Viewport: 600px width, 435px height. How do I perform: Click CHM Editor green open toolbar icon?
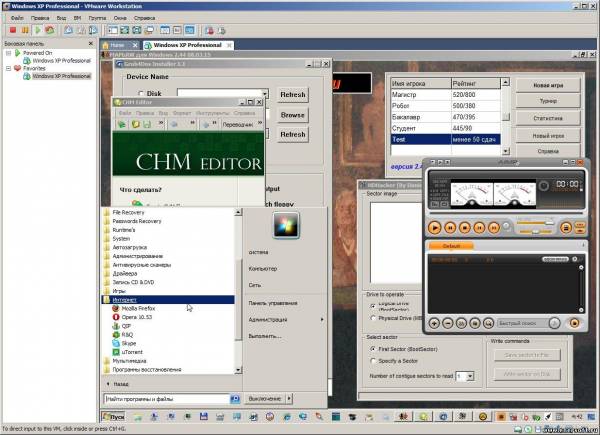click(x=122, y=124)
